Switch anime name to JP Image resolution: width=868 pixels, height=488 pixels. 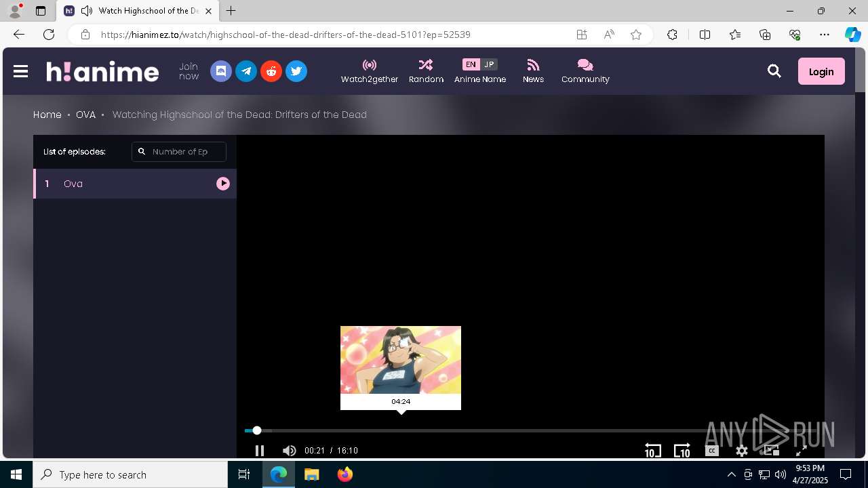(x=489, y=64)
